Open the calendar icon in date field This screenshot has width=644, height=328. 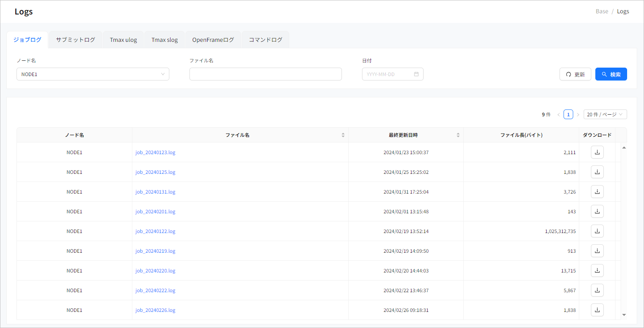click(416, 74)
